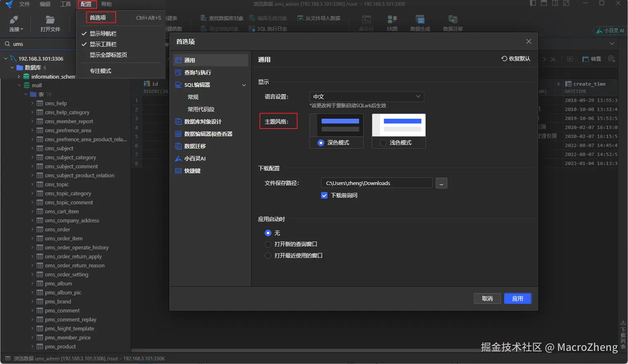This screenshot has width=628, height=364.
Task: Select 打开新的查询窗口 radio option
Action: click(x=268, y=244)
